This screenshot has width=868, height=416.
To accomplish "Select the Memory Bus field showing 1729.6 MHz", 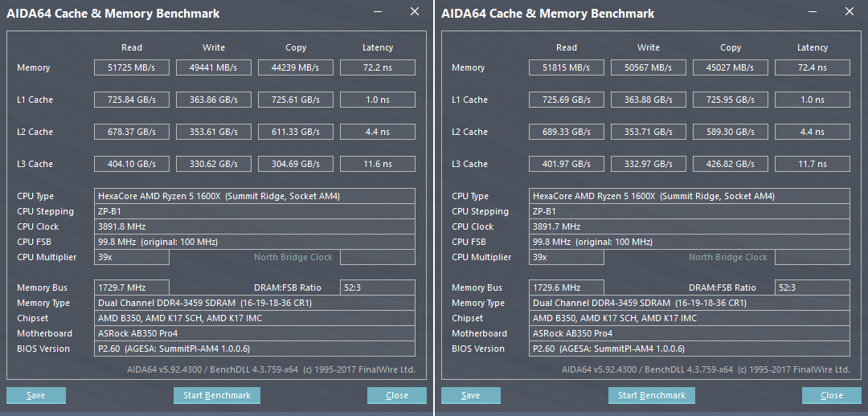I will click(567, 288).
